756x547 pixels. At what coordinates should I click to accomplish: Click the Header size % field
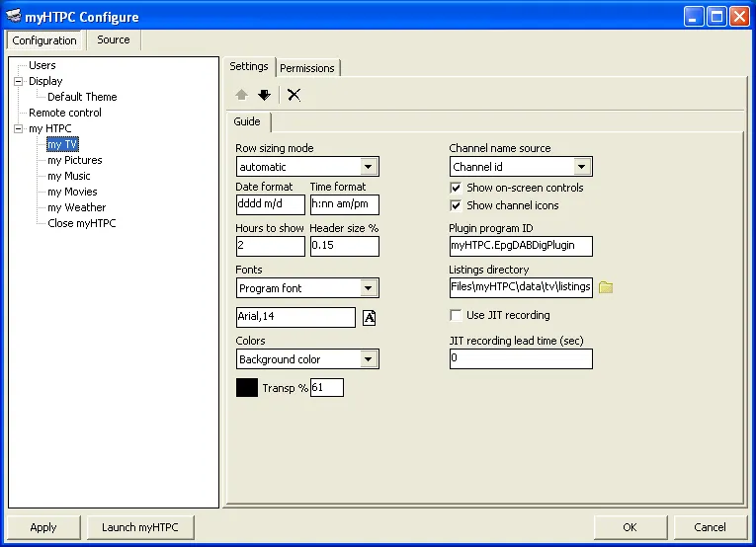point(345,246)
